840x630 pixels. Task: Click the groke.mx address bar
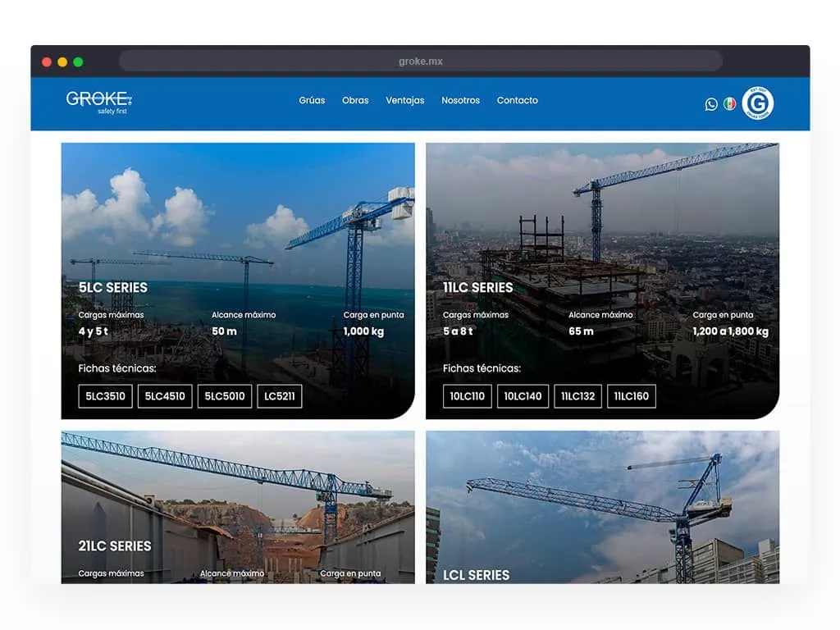420,62
